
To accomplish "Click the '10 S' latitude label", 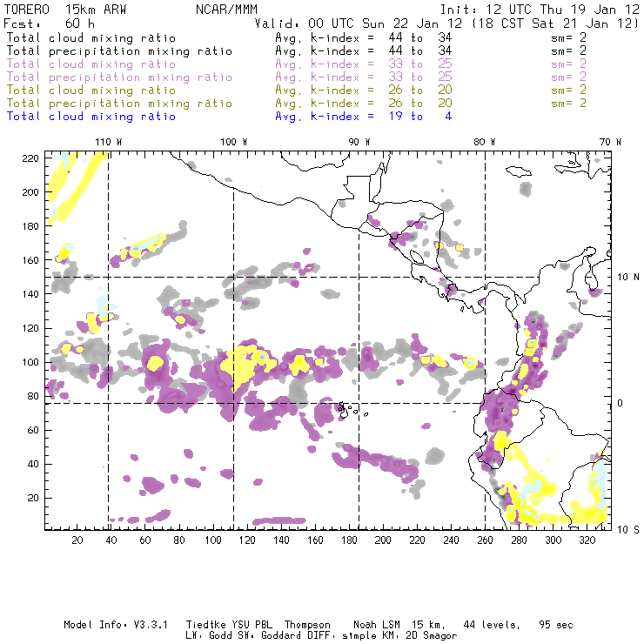I will [628, 529].
